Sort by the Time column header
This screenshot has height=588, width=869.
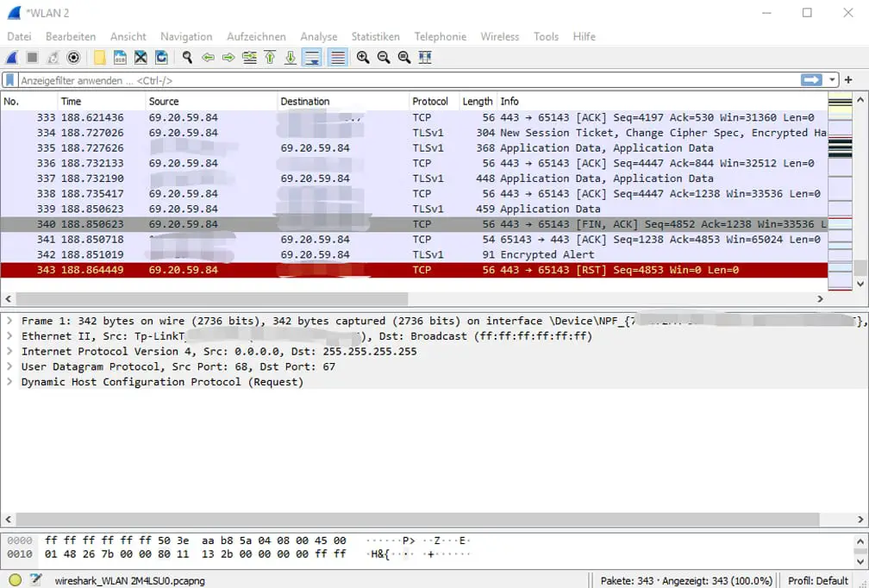point(101,102)
